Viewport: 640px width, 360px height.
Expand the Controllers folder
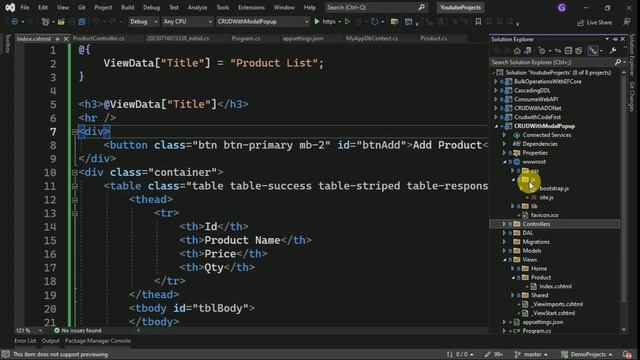click(504, 224)
